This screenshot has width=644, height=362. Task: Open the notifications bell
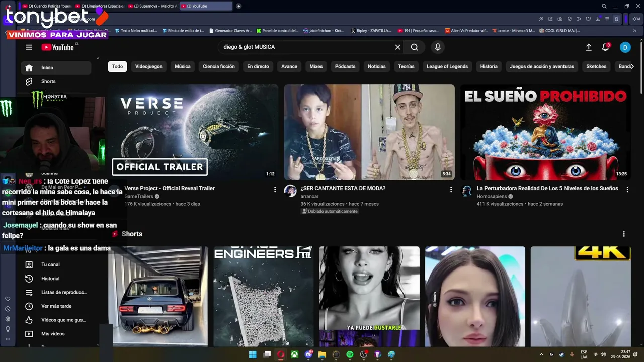tap(606, 47)
